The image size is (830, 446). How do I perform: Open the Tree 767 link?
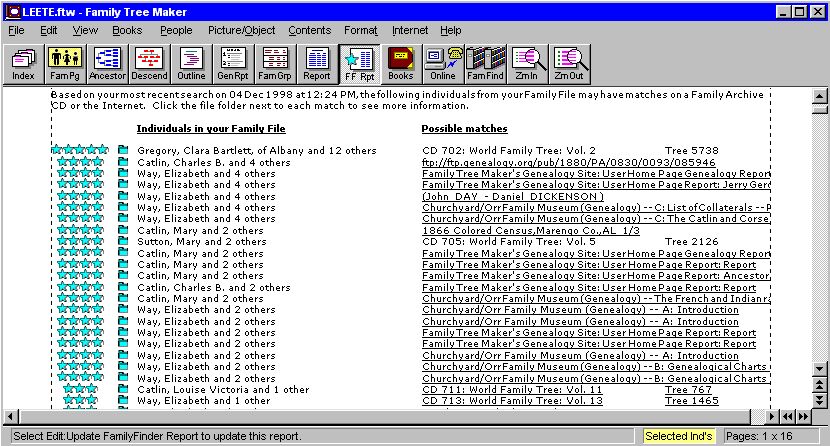688,389
